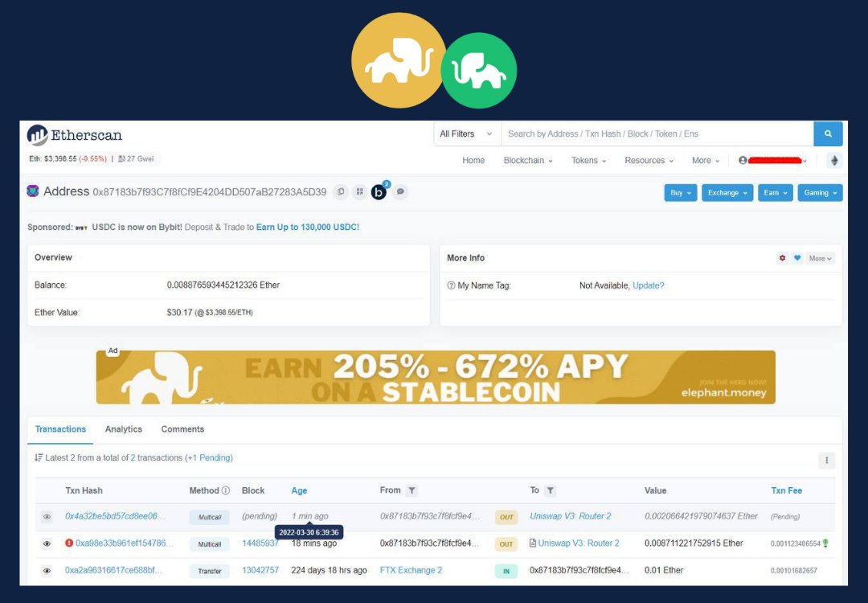Image resolution: width=868 pixels, height=603 pixels.
Task: Click the Method info circle icon
Action: [x=226, y=490]
